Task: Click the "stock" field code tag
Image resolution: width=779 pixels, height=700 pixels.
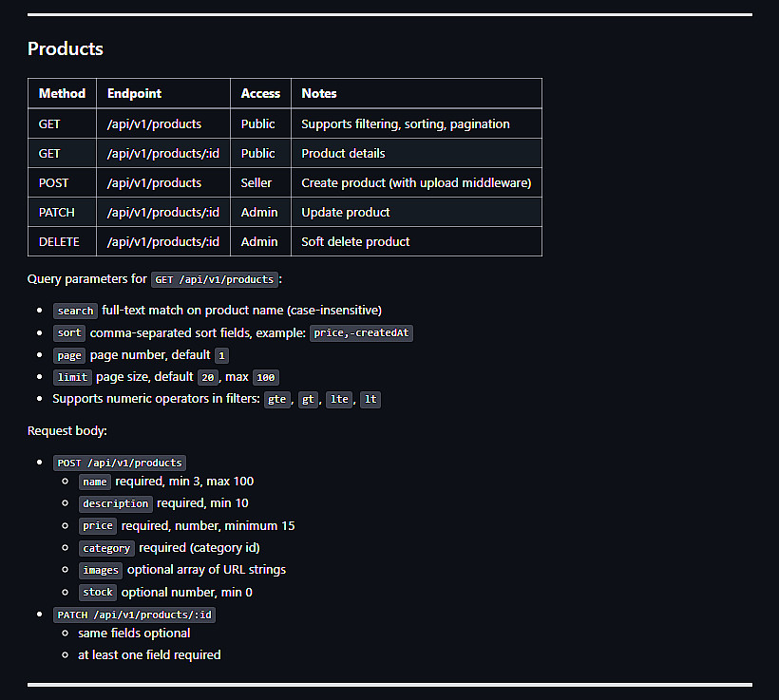Action: (x=98, y=593)
